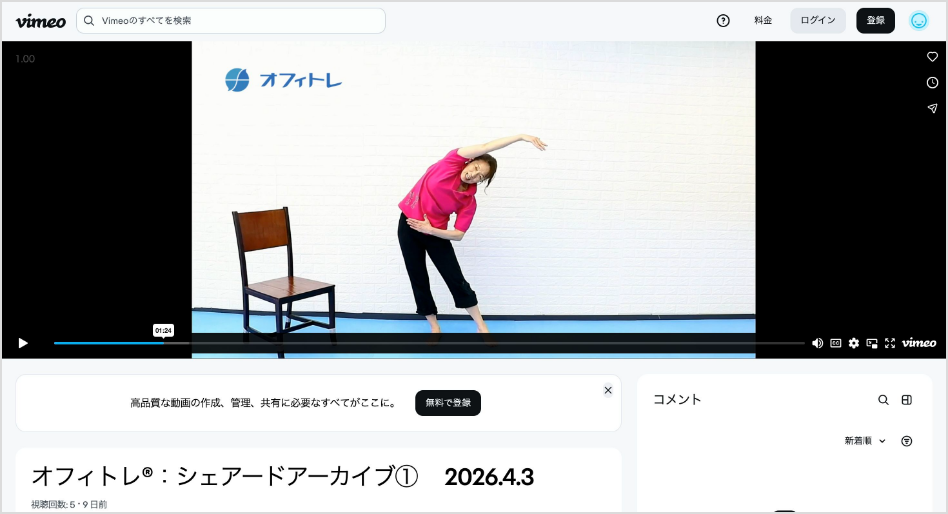
Task: Open player settings gear icon
Action: coord(854,343)
